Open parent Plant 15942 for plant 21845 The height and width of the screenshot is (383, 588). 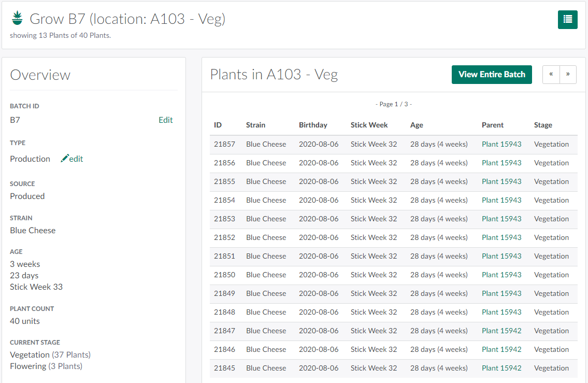point(501,368)
